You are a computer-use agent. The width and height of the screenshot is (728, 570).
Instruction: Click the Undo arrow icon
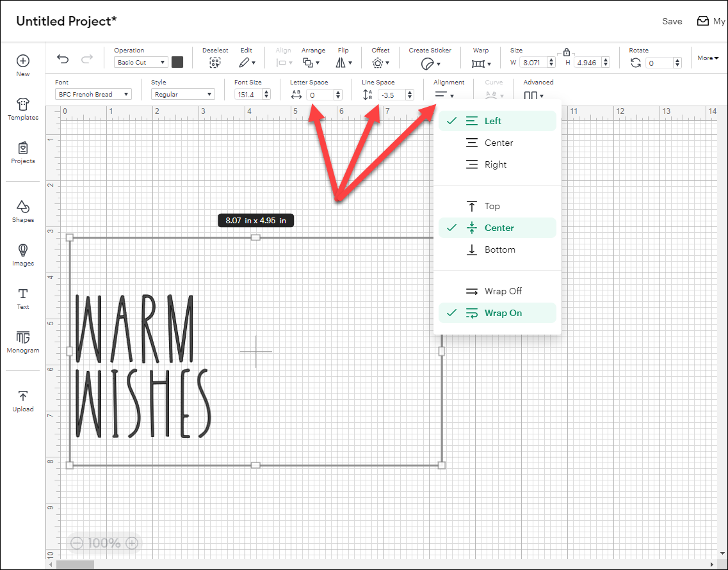tap(63, 59)
